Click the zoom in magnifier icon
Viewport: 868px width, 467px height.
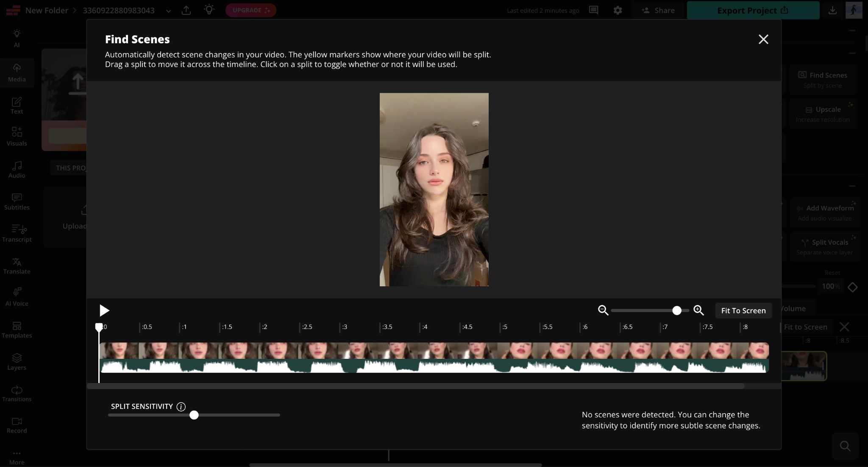tap(698, 310)
